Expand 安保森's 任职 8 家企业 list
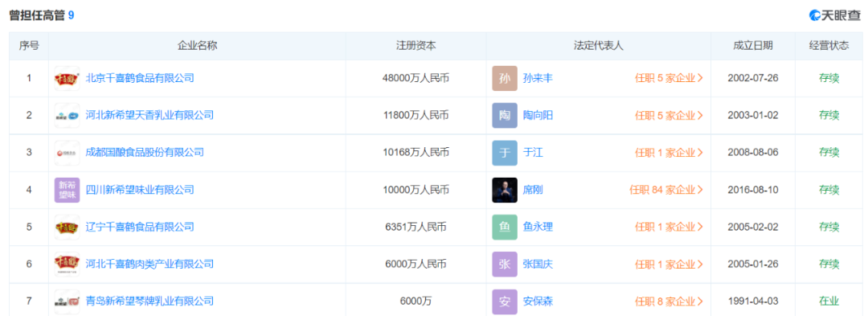The image size is (868, 316). tap(669, 302)
